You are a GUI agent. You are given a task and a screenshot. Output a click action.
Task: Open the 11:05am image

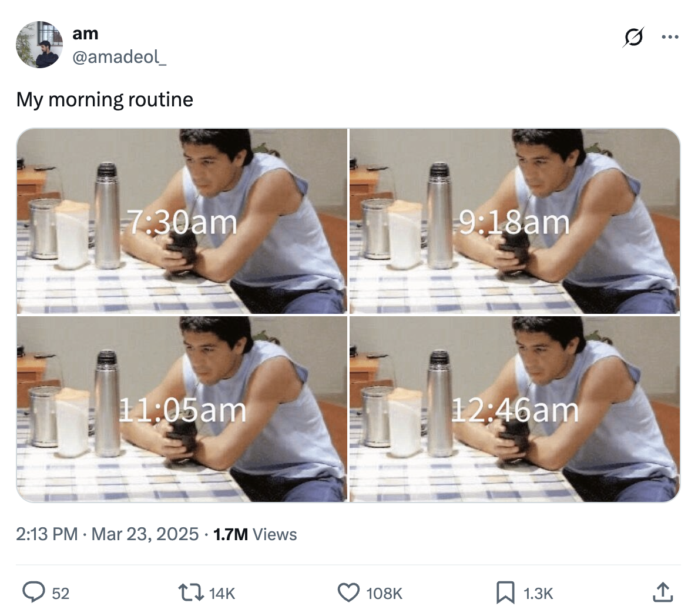[182, 409]
